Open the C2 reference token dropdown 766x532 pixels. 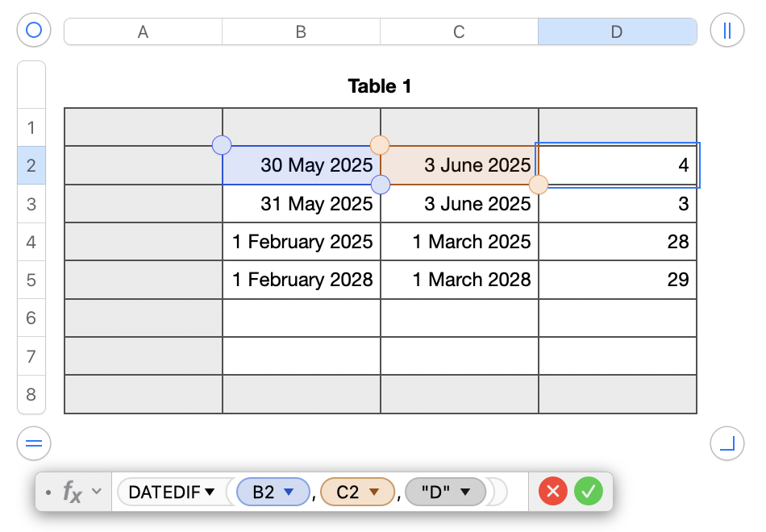(373, 492)
